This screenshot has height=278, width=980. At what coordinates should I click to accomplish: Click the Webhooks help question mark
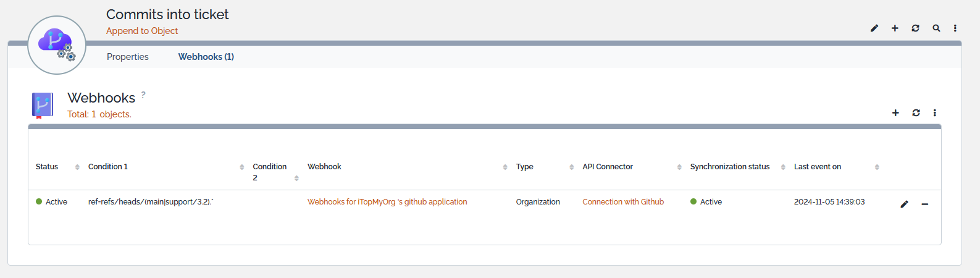[143, 95]
